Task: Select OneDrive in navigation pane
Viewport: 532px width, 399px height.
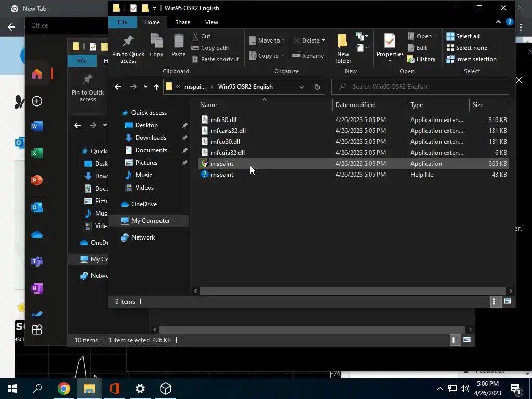Action: click(144, 204)
